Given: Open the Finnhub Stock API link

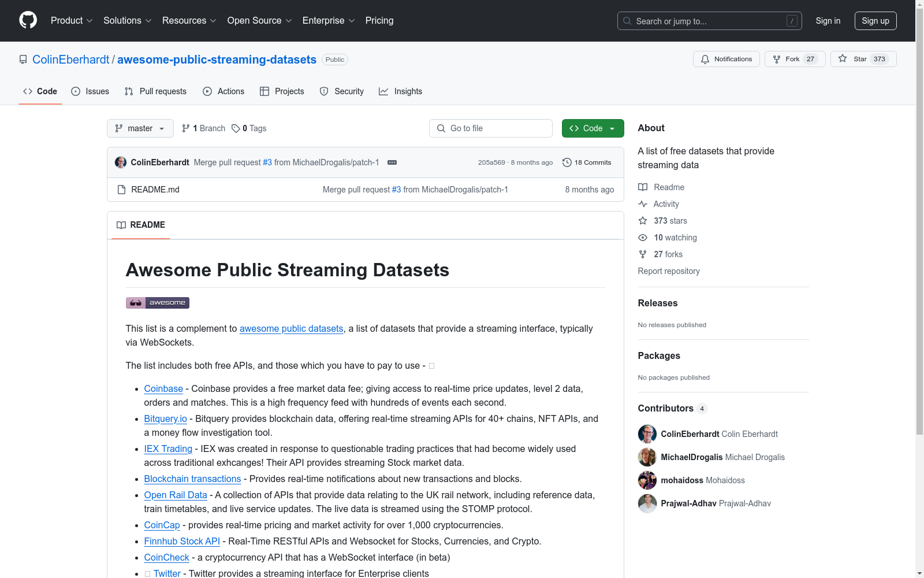Looking at the screenshot, I should coord(182,541).
